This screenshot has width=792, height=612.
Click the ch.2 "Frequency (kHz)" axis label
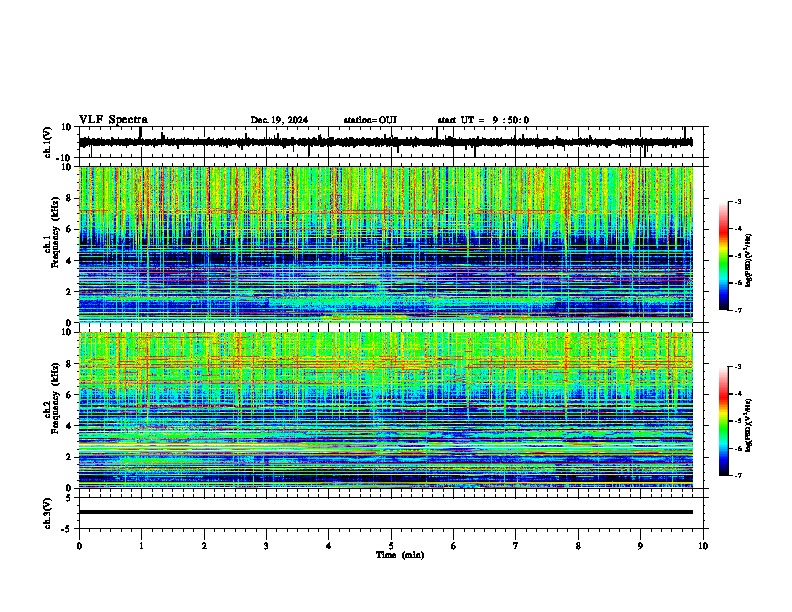(x=55, y=398)
